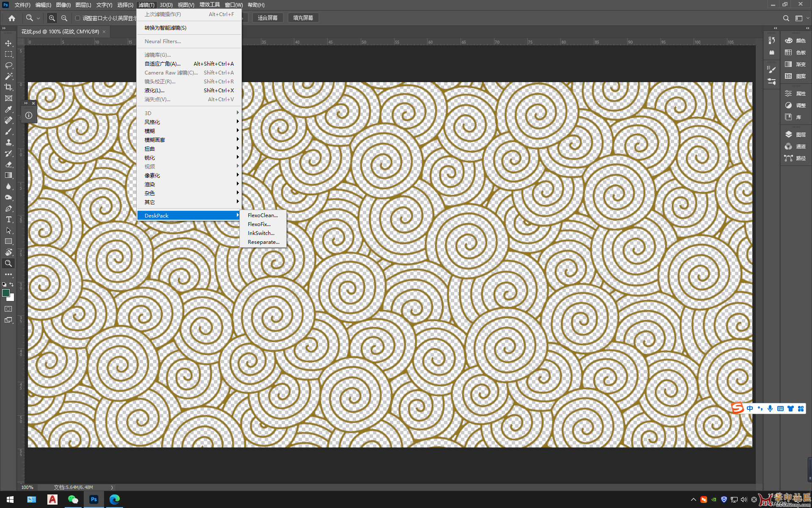Screen dimensions: 812x508
Task: Select the Blur tool
Action: pos(8,186)
